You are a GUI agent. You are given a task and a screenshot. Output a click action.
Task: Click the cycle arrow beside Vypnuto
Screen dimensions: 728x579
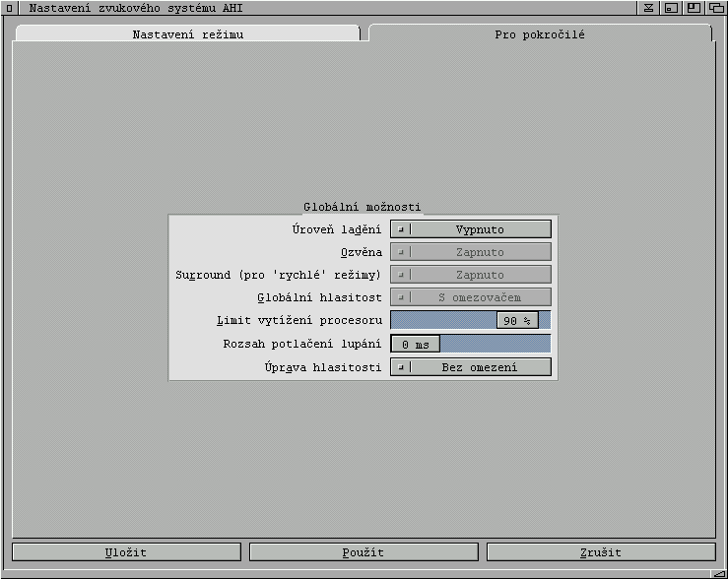coord(401,229)
